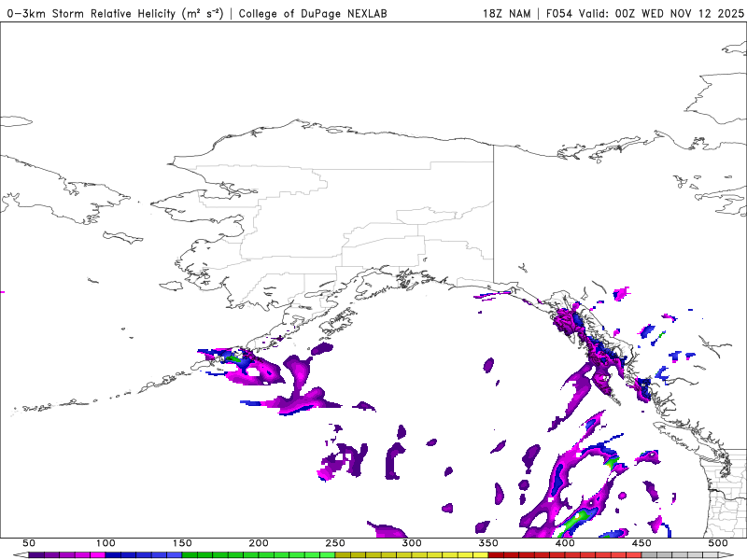Screen dimensions: 747x560
Task: Click the red segment of the color bar
Action: point(565,555)
